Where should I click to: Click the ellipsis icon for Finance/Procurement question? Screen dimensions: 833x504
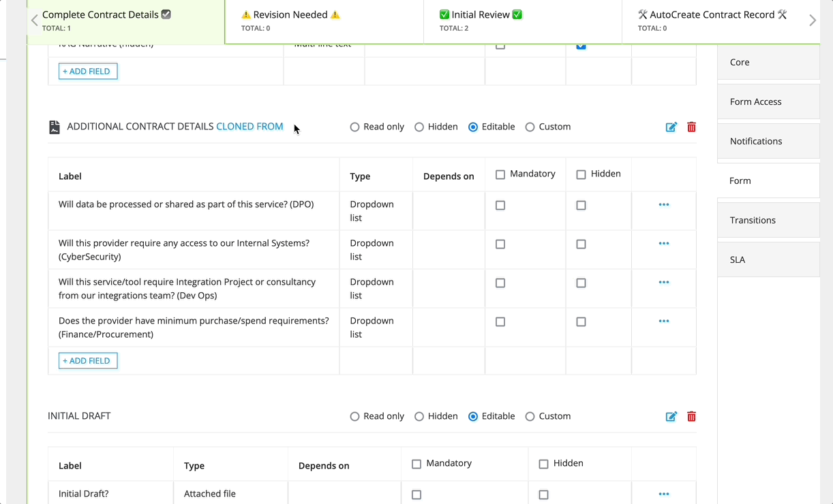coord(664,321)
